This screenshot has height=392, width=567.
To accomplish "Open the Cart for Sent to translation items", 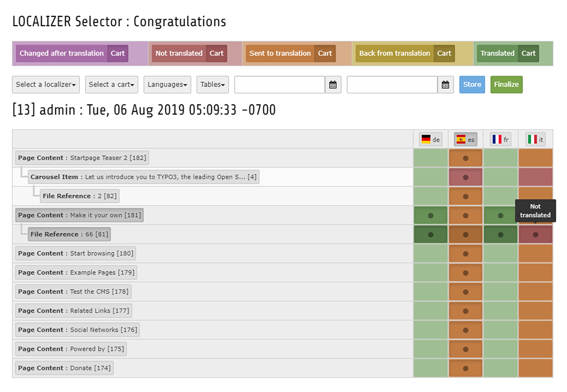I will 325,54.
